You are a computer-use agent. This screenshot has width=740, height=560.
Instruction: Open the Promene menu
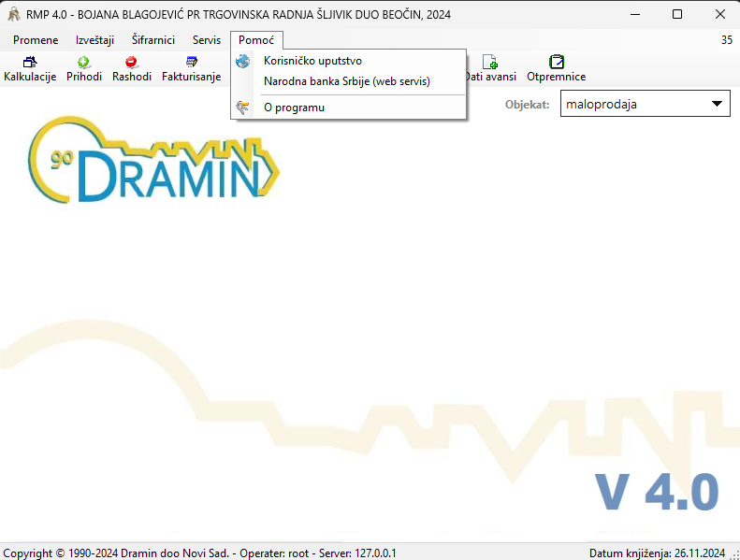click(x=36, y=40)
